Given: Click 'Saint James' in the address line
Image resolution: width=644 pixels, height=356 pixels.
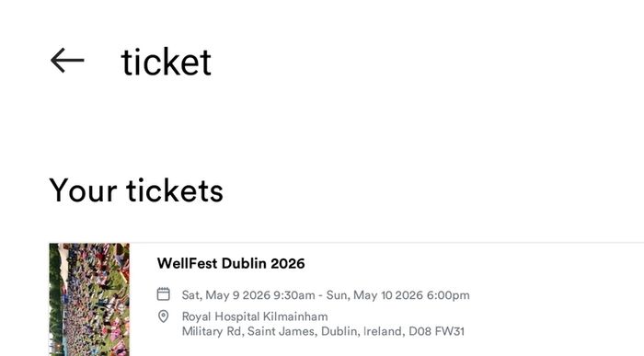Looking at the screenshot, I should pyautogui.click(x=281, y=331).
